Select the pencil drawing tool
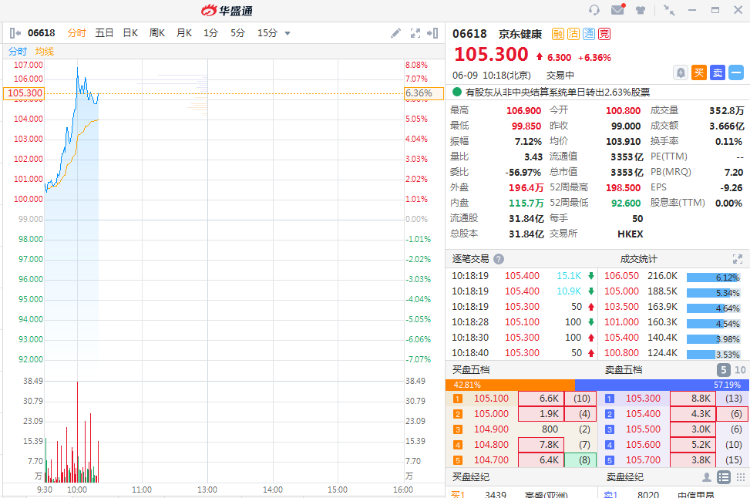The image size is (750, 498). (x=396, y=33)
